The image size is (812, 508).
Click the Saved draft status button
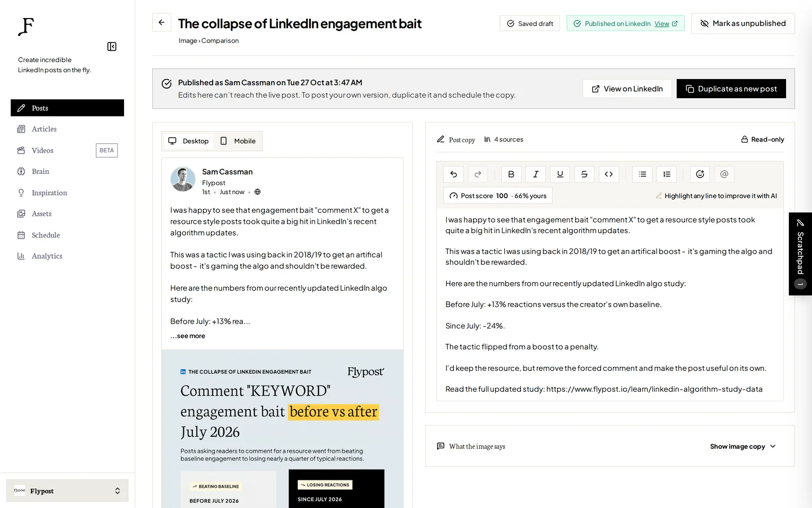529,23
